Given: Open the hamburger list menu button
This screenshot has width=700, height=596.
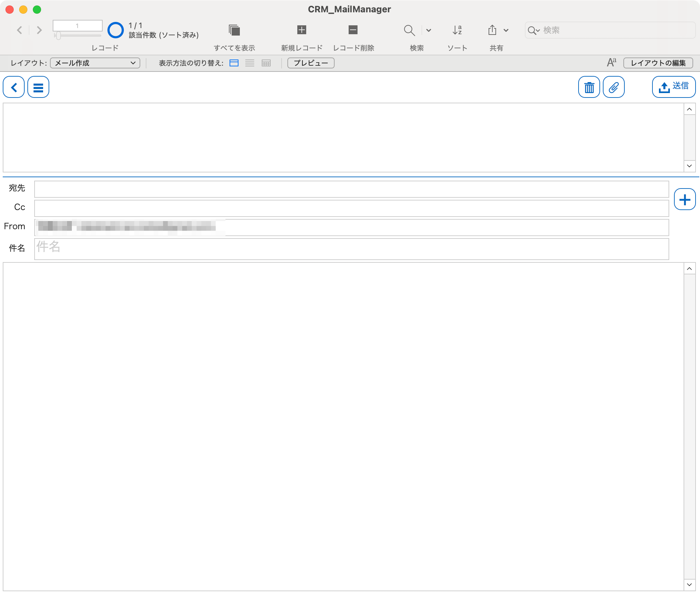Looking at the screenshot, I should [x=38, y=87].
